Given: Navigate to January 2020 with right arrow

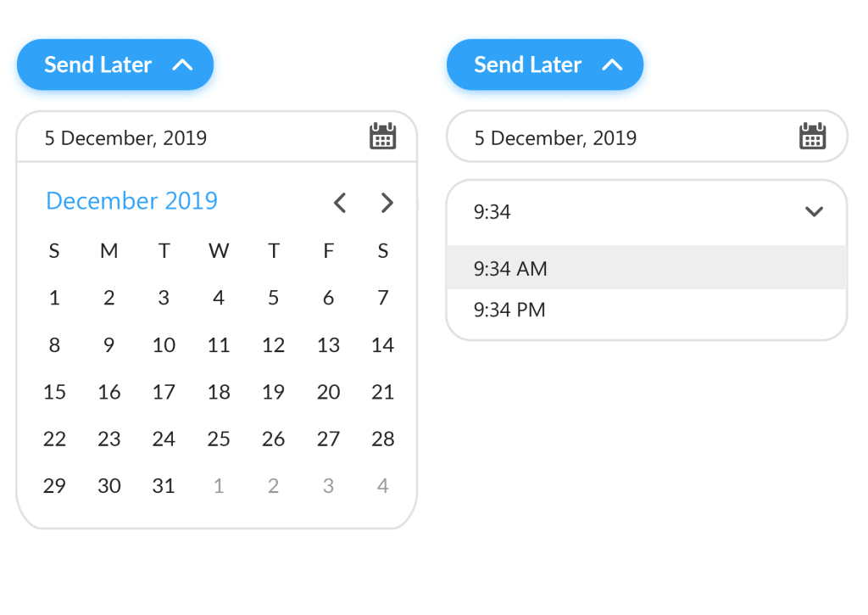Looking at the screenshot, I should (387, 203).
